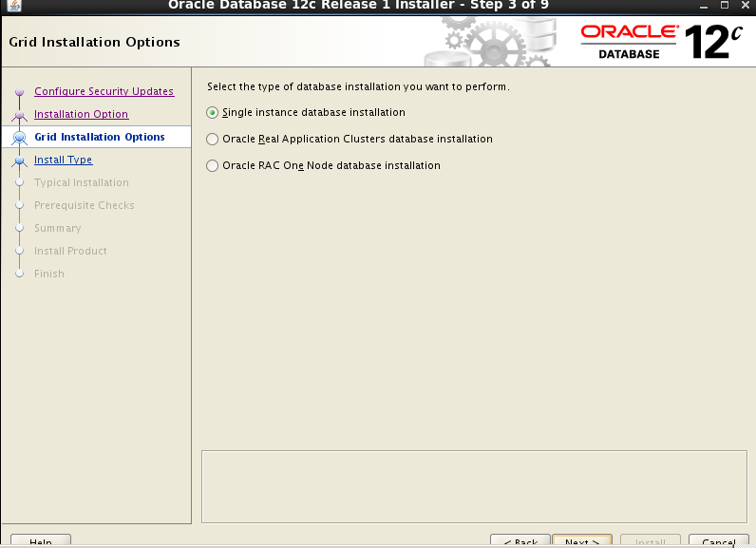Minimize the installer window
This screenshot has height=548, width=756.
point(704,6)
